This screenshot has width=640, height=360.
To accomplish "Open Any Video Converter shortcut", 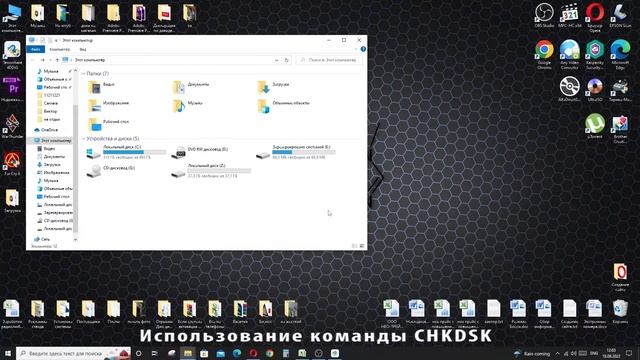I will 569,54.
